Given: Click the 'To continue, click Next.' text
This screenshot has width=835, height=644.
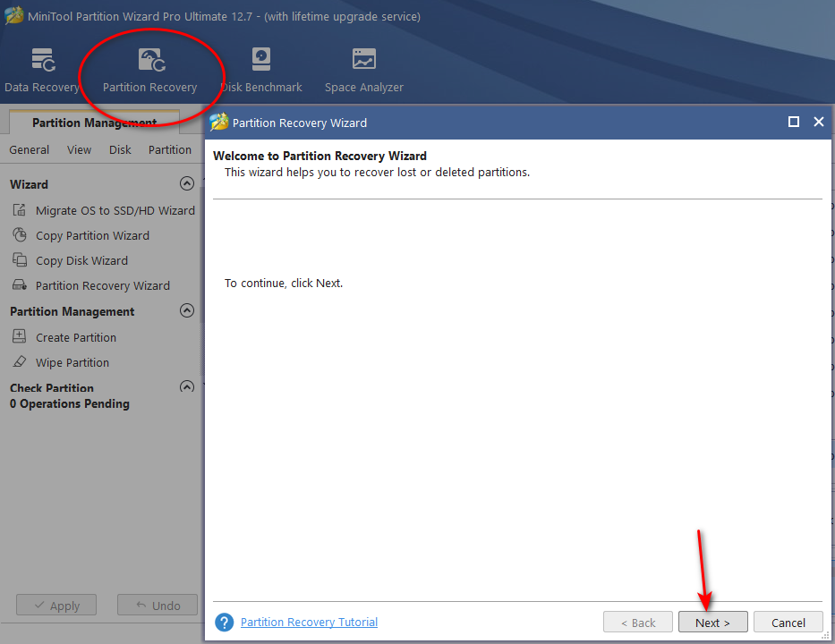Looking at the screenshot, I should coord(284,284).
